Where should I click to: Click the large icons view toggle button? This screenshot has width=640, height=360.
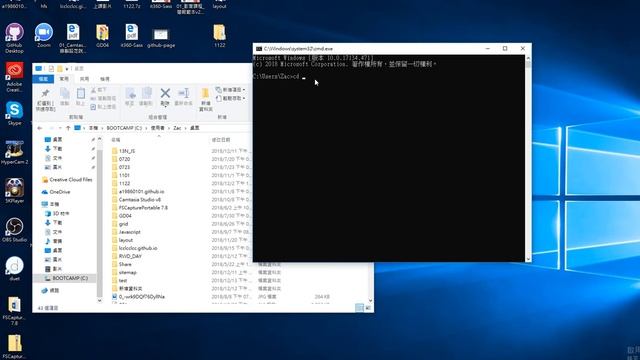[x=368, y=308]
